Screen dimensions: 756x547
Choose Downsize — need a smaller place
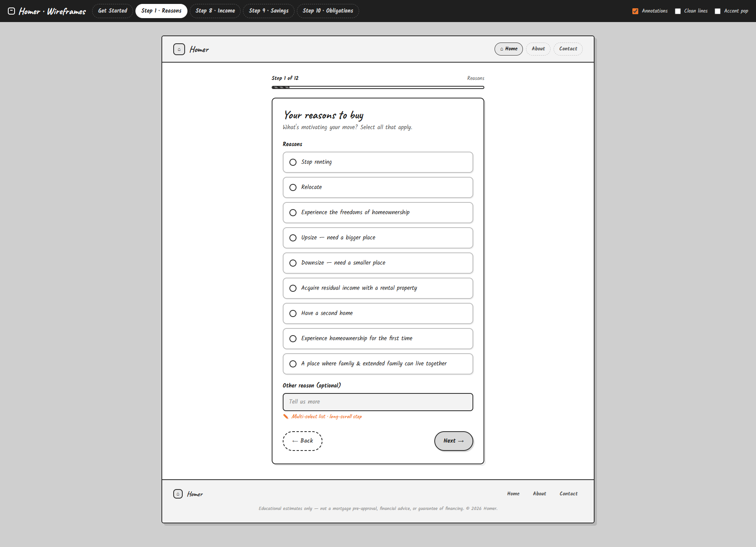click(x=378, y=263)
